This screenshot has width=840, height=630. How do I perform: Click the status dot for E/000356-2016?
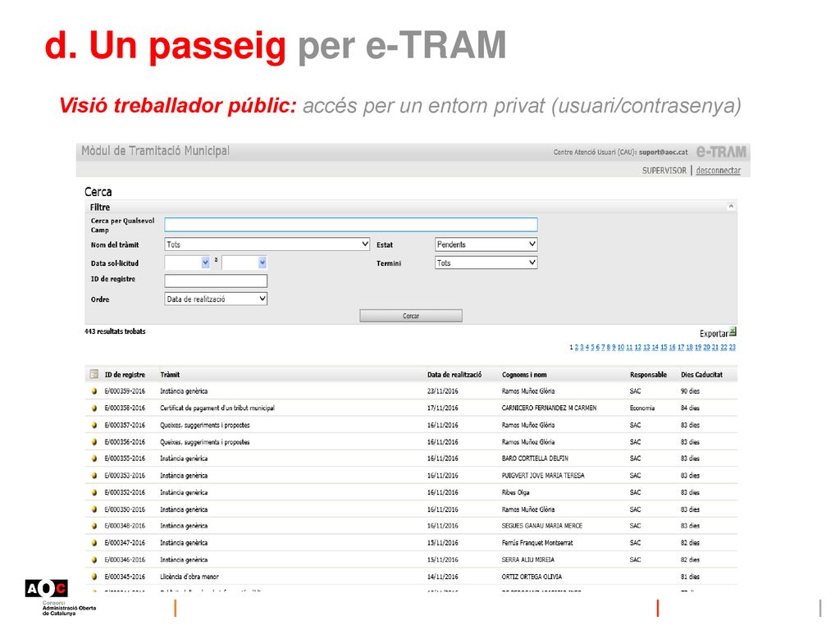click(94, 442)
